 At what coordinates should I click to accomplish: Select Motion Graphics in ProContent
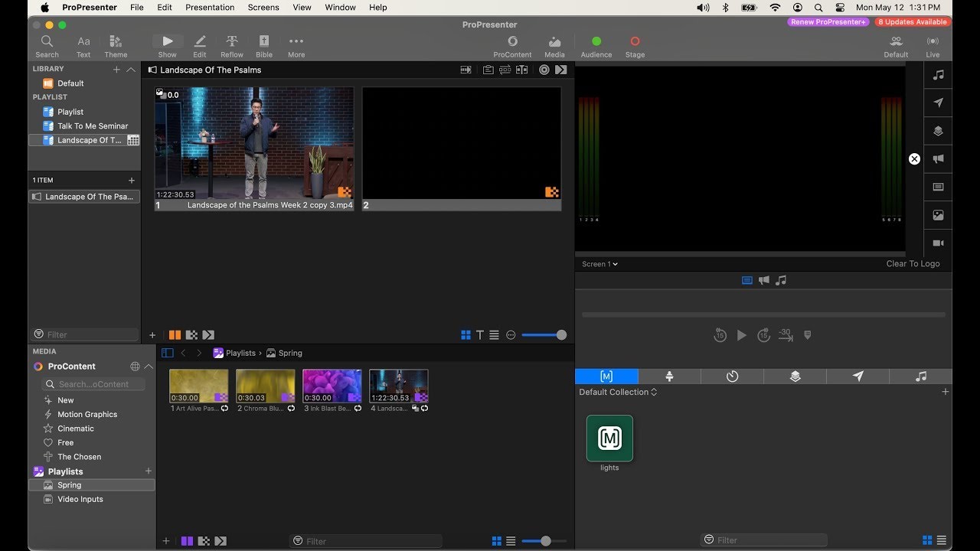point(87,415)
